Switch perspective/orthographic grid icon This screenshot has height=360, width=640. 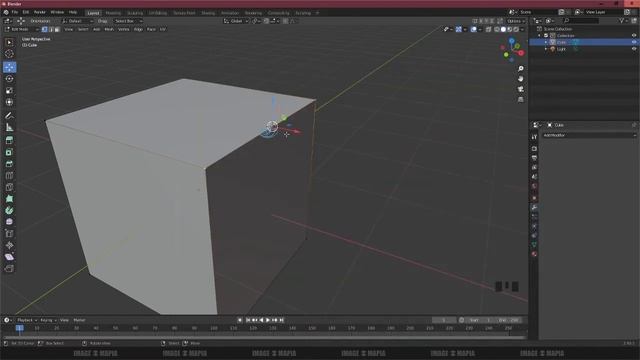tap(520, 100)
